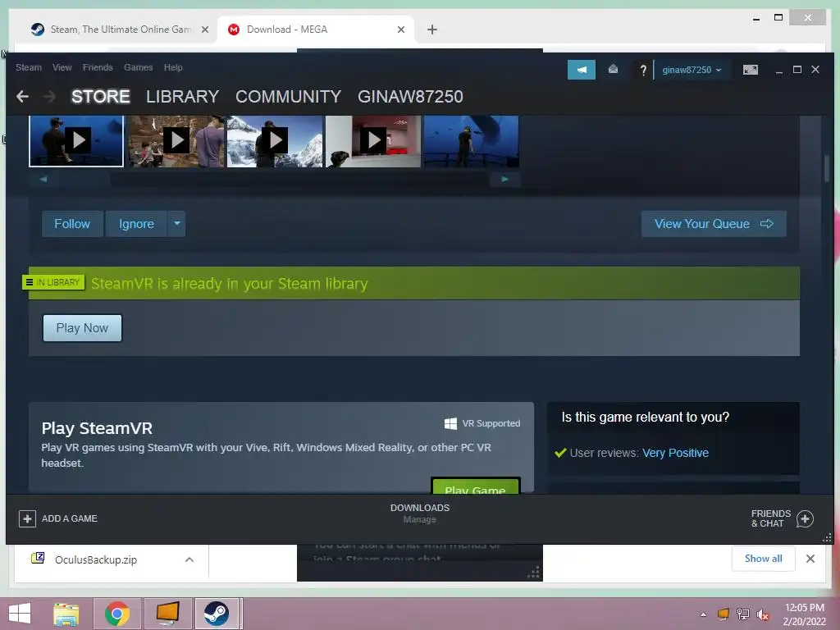Switch to the LIBRARY tab
This screenshot has height=630, width=840.
click(183, 97)
